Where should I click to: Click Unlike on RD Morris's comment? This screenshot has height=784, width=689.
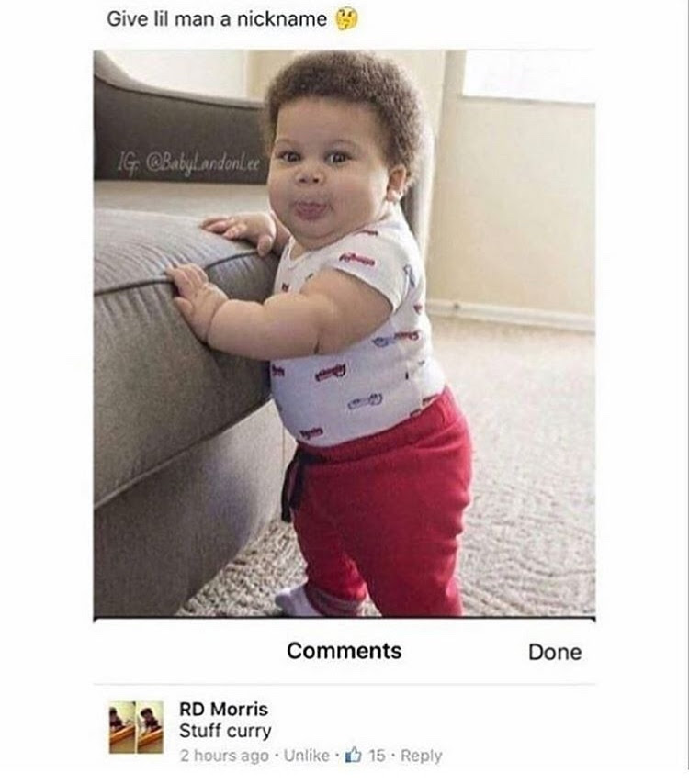[x=307, y=755]
